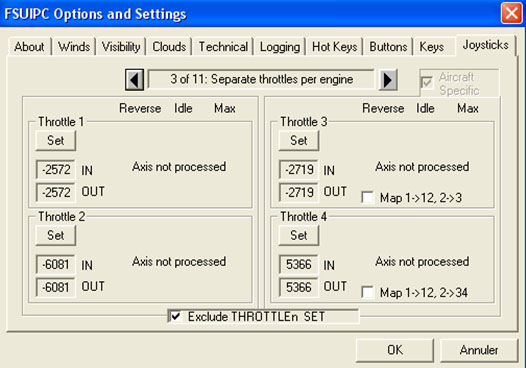Click 'Axis not processed' text in Throttle 1
This screenshot has width=526, height=368.
[x=179, y=166]
